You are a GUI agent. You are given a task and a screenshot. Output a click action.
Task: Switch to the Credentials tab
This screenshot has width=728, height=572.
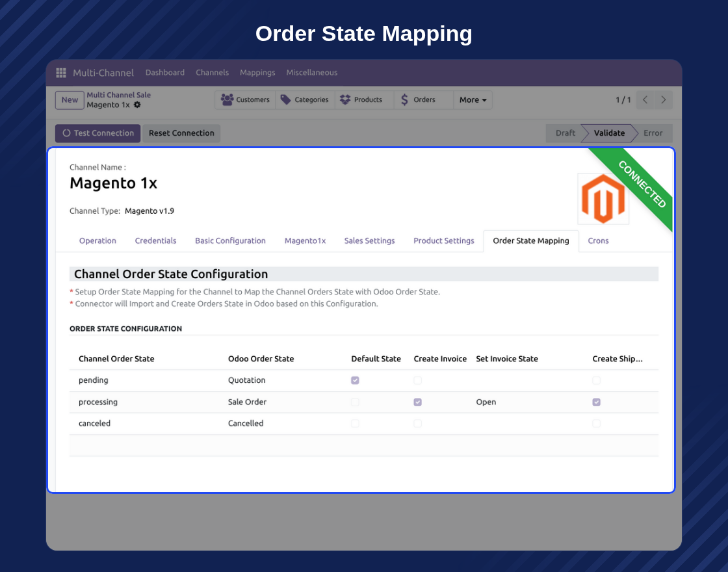[155, 240]
